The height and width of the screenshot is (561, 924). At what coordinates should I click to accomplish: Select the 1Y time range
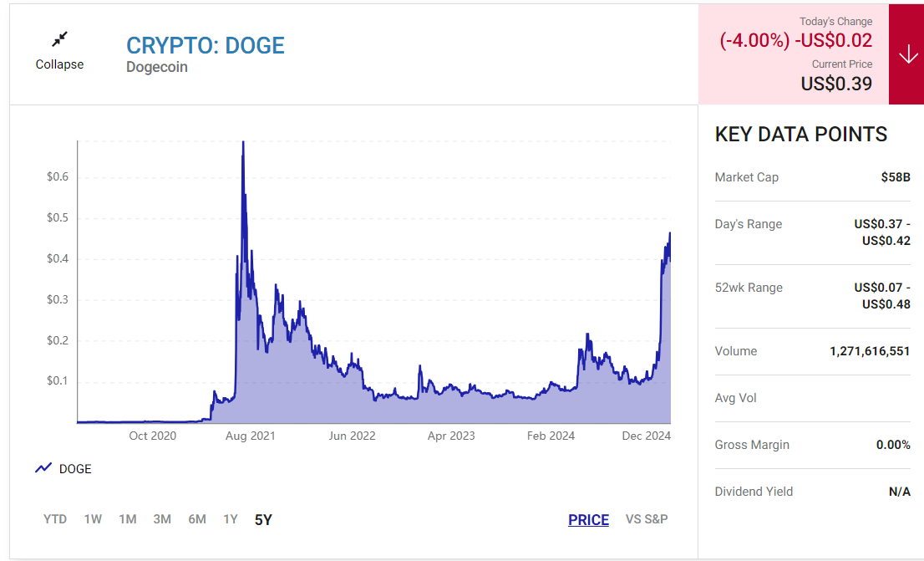[x=231, y=519]
